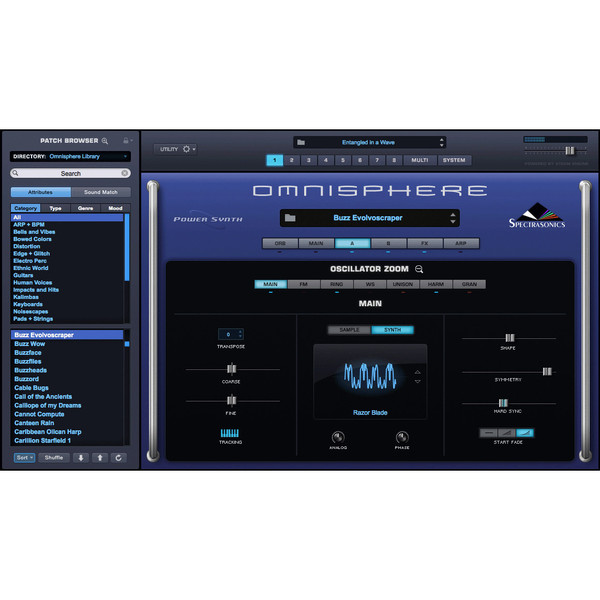Switch to the FX page
The image size is (600, 600).
click(425, 243)
